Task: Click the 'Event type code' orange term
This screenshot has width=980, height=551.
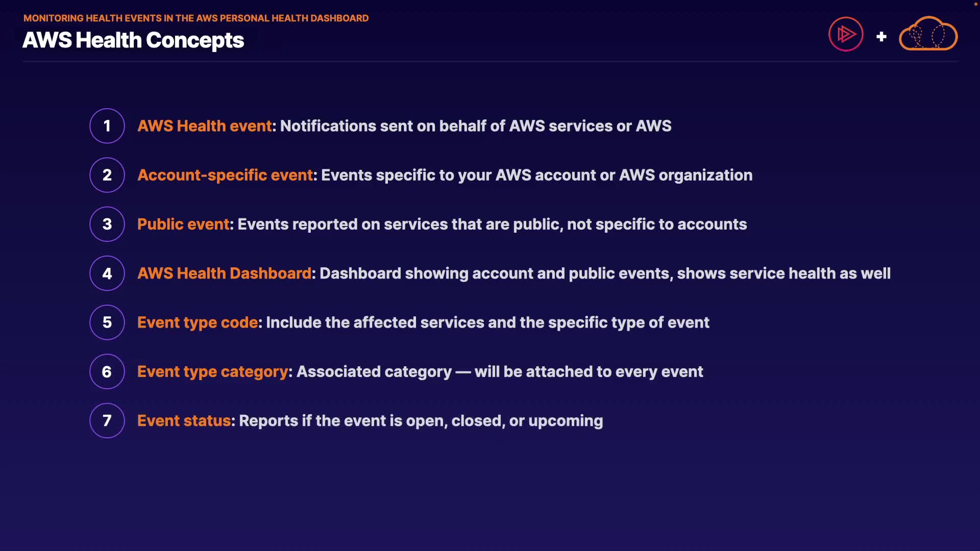Action: [x=198, y=322]
